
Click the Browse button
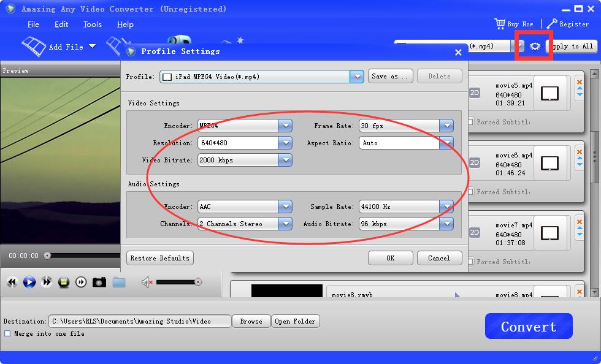251,322
